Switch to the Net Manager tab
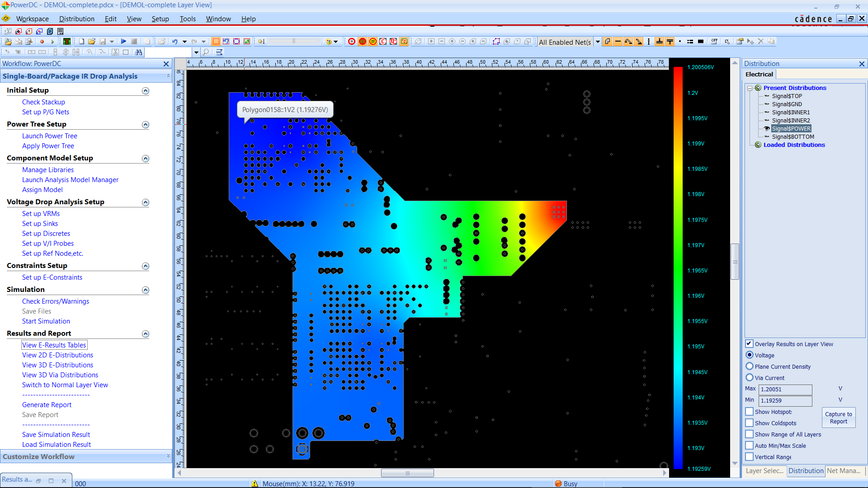Screen dimensions: 868x488 (843, 471)
